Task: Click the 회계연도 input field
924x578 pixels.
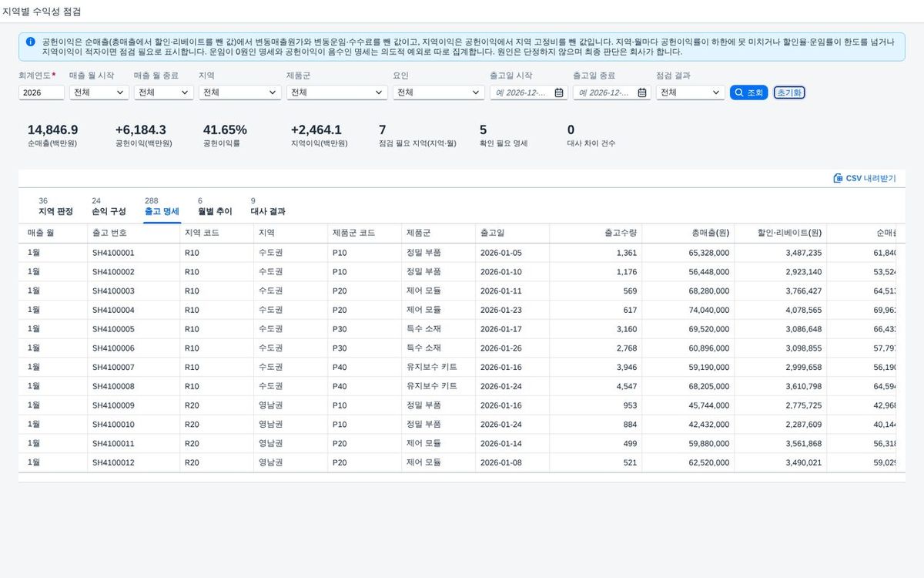Action: pos(42,92)
